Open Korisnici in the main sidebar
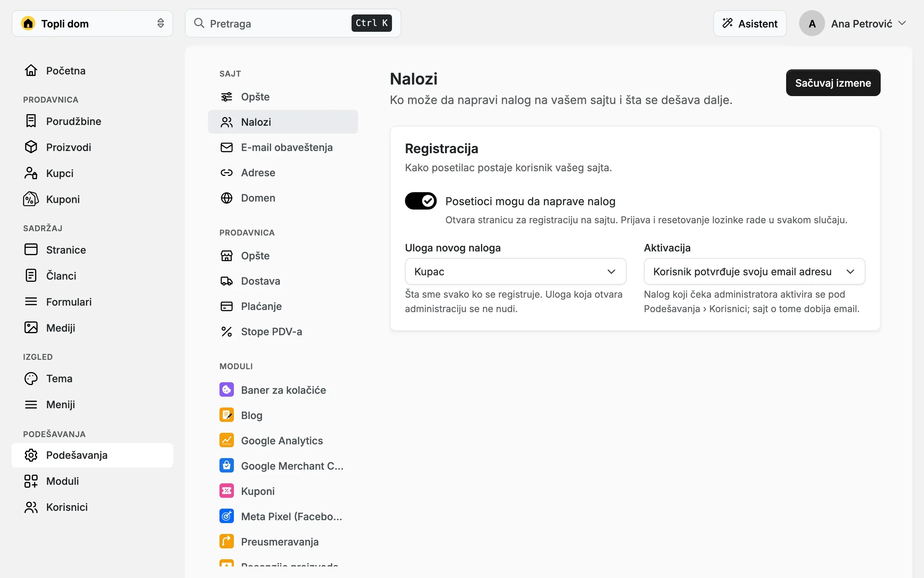Viewport: 924px width, 578px height. tap(92, 507)
